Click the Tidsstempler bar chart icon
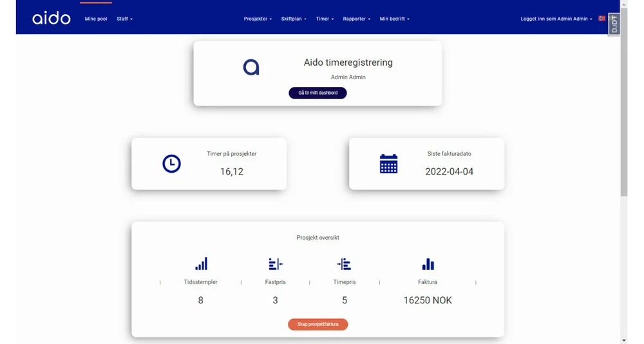Image resolution: width=644 pixels, height=344 pixels. point(201,264)
